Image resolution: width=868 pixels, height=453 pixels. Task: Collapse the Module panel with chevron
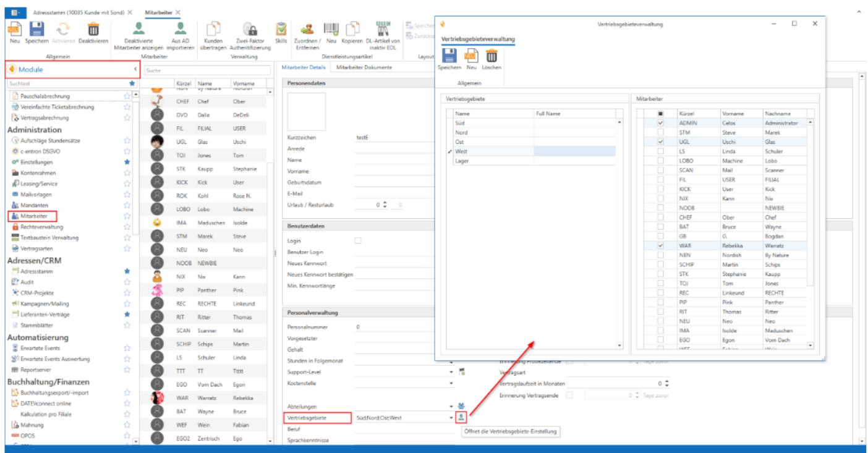point(135,70)
